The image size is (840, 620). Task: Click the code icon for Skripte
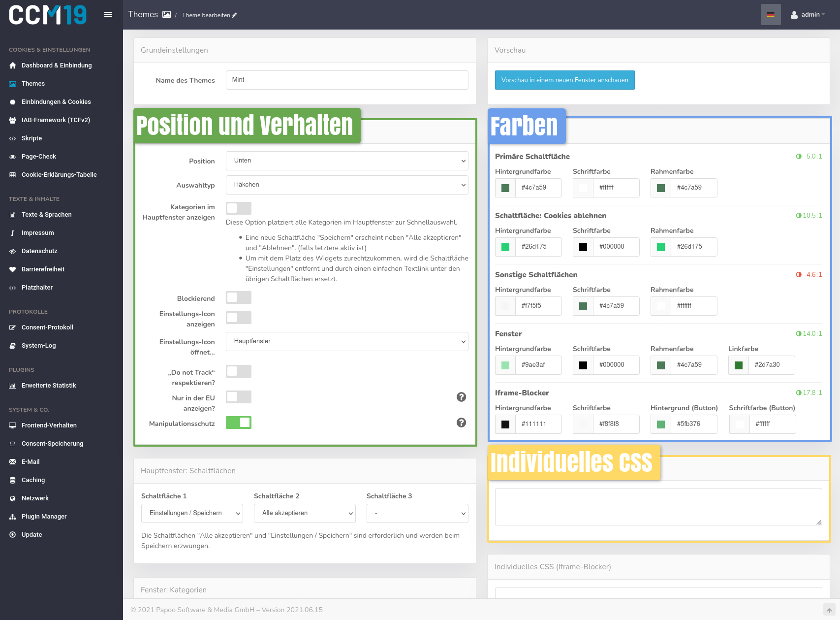click(13, 138)
